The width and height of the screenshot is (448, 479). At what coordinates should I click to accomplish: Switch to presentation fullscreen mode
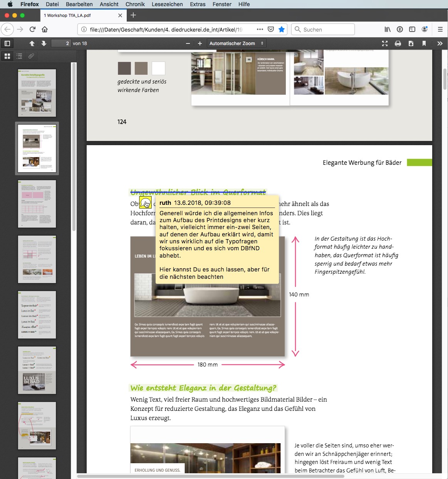coord(385,44)
